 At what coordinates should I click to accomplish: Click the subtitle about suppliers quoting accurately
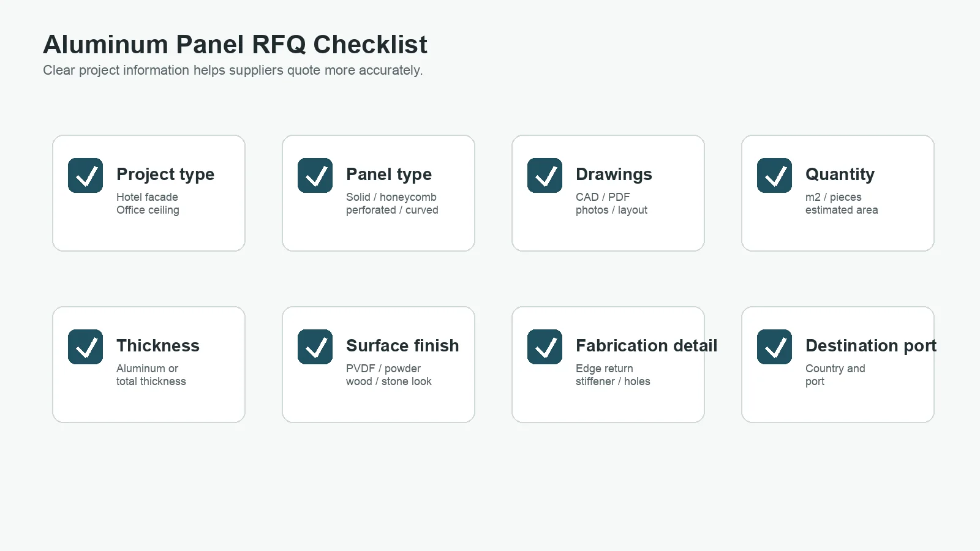(x=233, y=70)
